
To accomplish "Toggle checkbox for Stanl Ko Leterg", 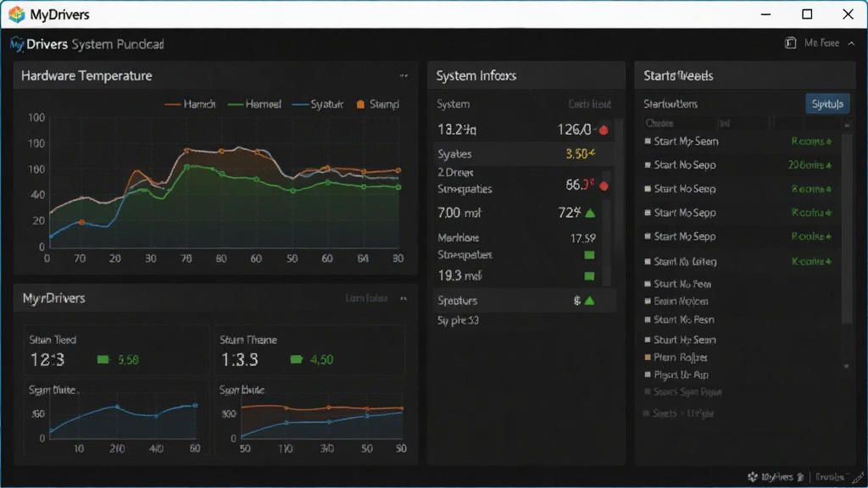I will click(648, 261).
